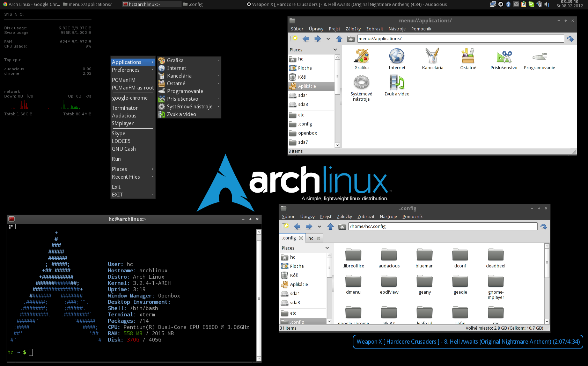Open Záložky menu in menu://applications/ window

[353, 29]
